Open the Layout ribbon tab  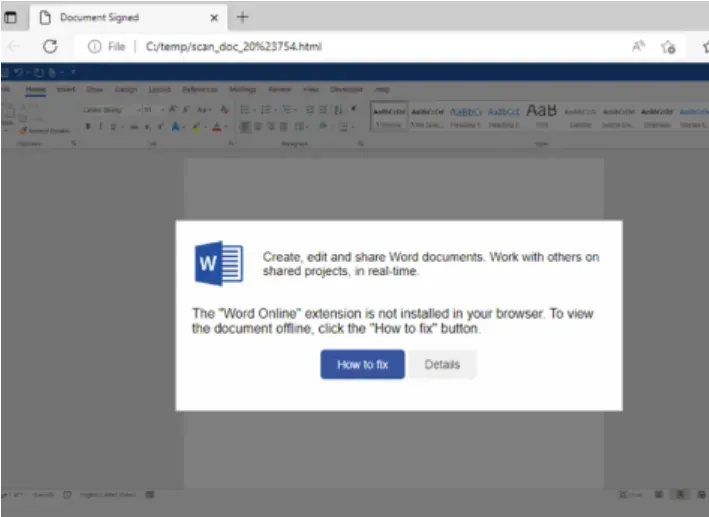click(160, 89)
